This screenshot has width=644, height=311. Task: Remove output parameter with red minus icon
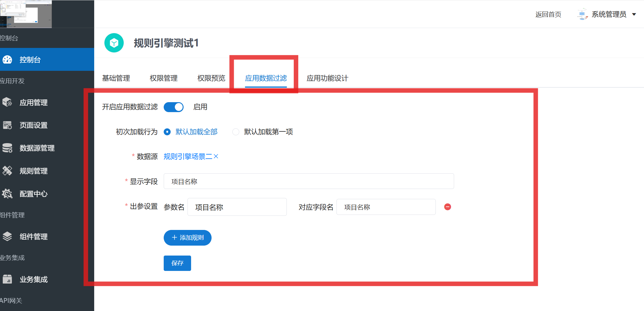tap(447, 207)
